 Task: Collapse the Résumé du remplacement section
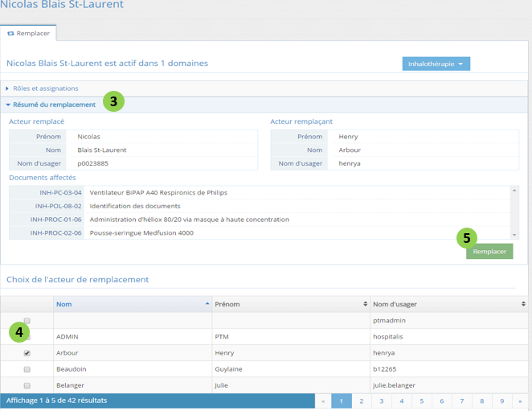54,105
